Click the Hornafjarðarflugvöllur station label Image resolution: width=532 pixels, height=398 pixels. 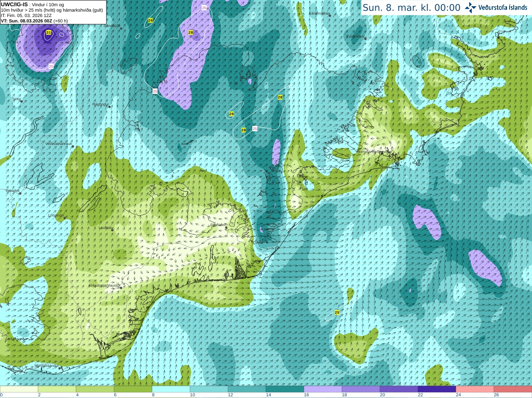pos(374,152)
